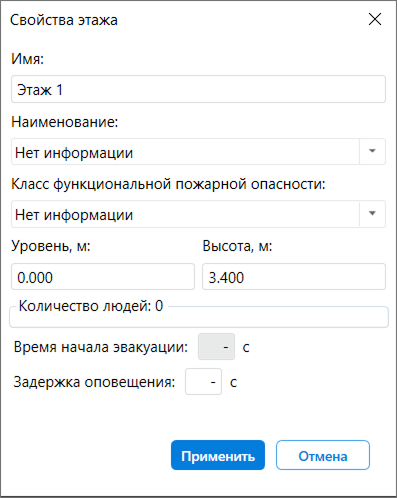Image resolution: width=397 pixels, height=498 pixels.
Task: Click the Свойства этажа title text
Action: pyautogui.click(x=64, y=20)
